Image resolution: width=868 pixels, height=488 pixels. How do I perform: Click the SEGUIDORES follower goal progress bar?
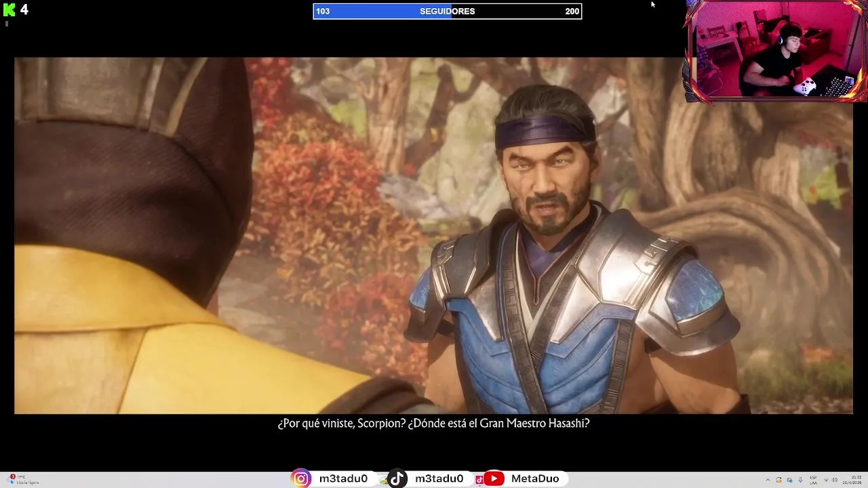point(448,11)
